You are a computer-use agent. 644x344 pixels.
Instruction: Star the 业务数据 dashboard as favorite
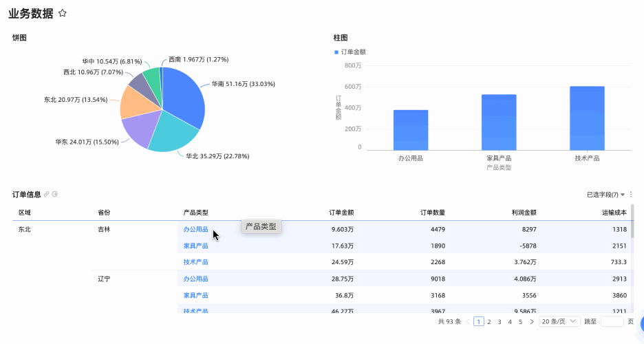click(x=63, y=13)
